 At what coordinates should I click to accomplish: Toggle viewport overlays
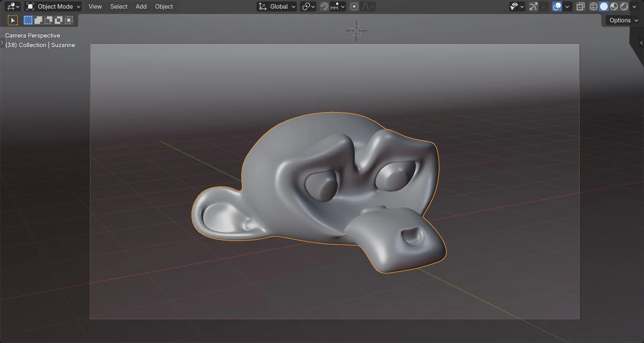coord(557,6)
